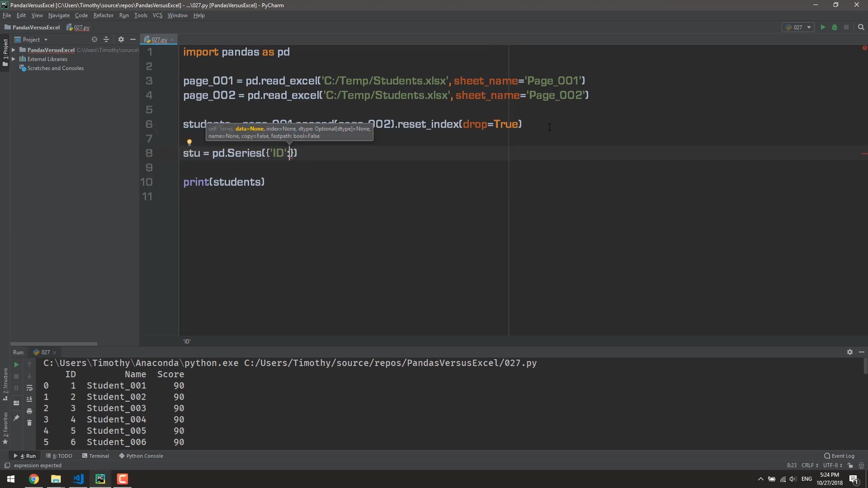Rerun 027 in Run panel
This screenshot has width=868, height=488.
click(x=16, y=364)
